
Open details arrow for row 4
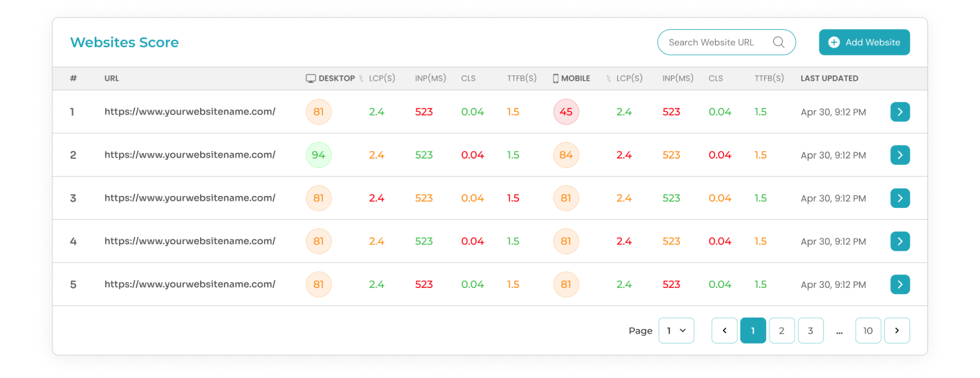pyautogui.click(x=900, y=241)
